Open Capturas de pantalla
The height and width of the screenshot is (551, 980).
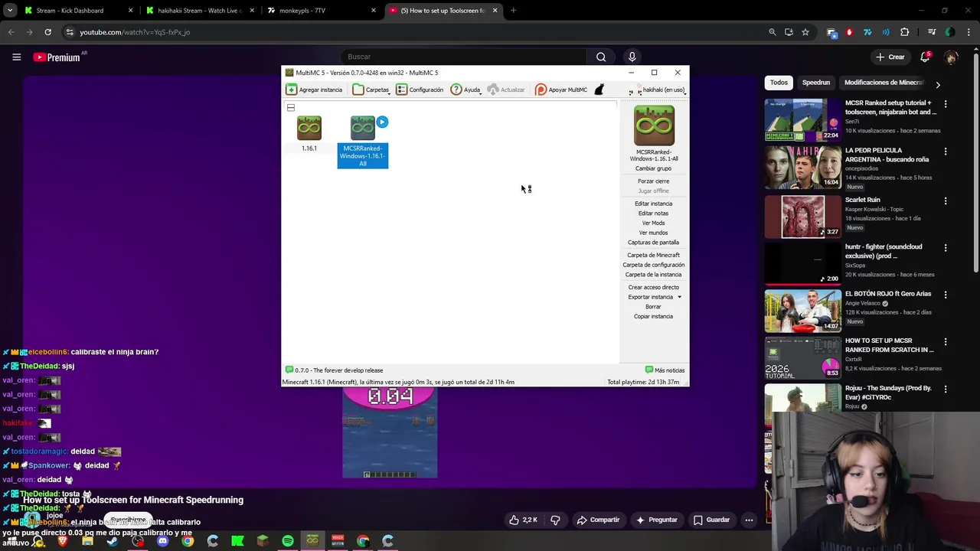(x=653, y=243)
